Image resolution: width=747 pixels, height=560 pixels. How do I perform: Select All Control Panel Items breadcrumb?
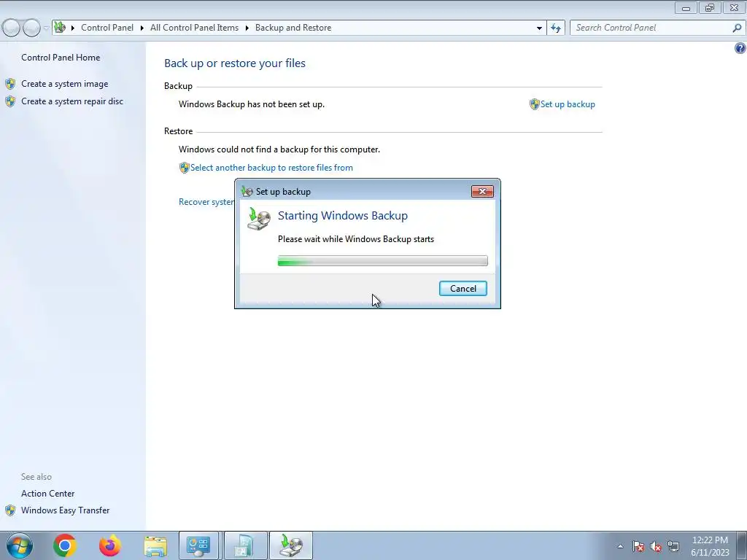[194, 28]
